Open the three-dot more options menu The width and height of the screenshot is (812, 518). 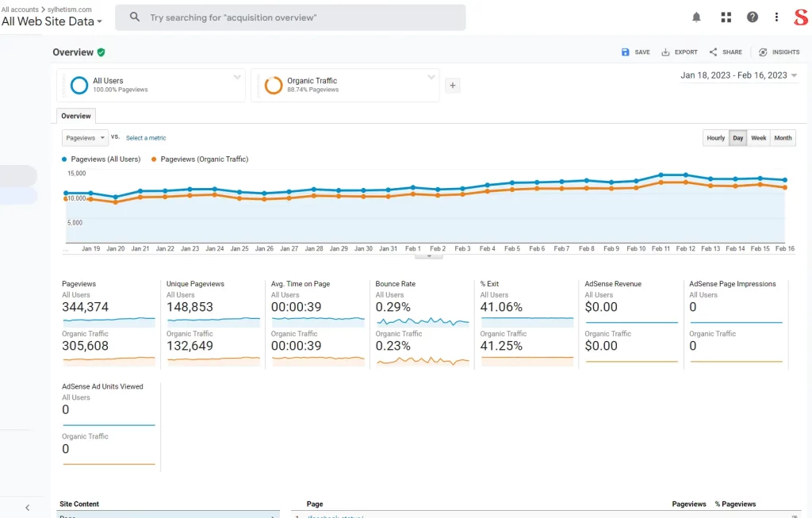776,17
